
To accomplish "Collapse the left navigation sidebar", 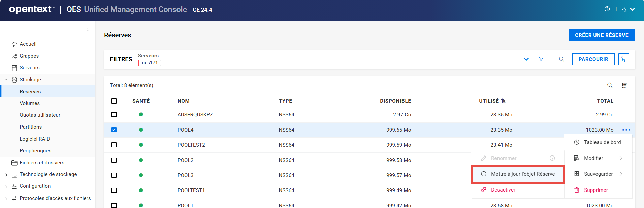I will [88, 30].
